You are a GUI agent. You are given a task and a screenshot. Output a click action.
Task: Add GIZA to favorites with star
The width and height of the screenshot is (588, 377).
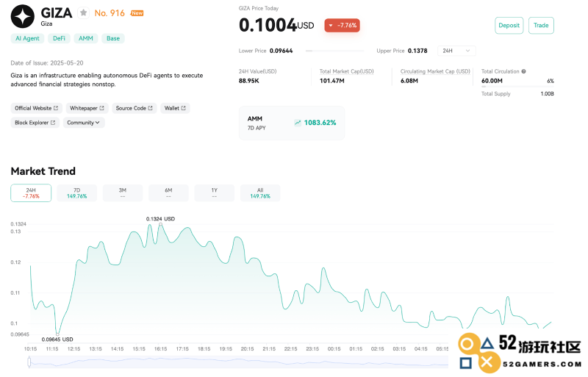83,13
